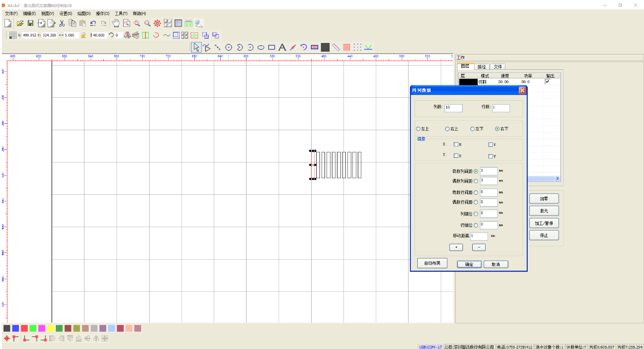Select the node edit tool
The height and width of the screenshot is (349, 644).
(x=207, y=47)
